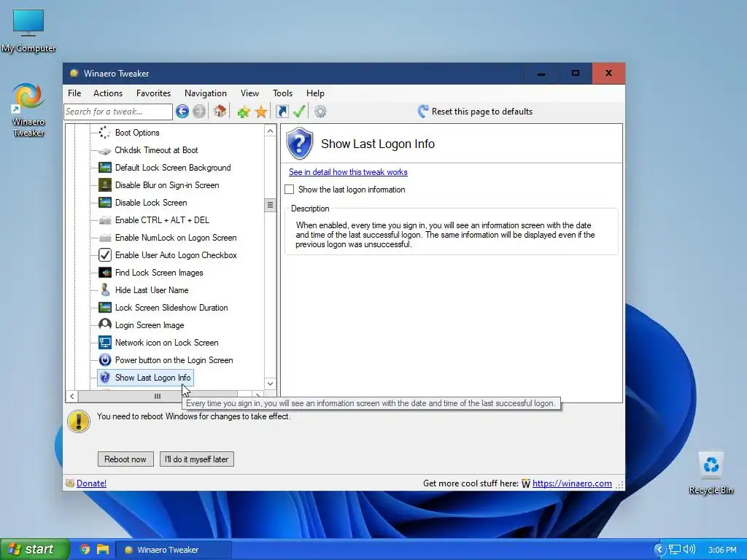Viewport: 747px width, 560px height.
Task: Open the https://winaero.com link
Action: coord(572,483)
